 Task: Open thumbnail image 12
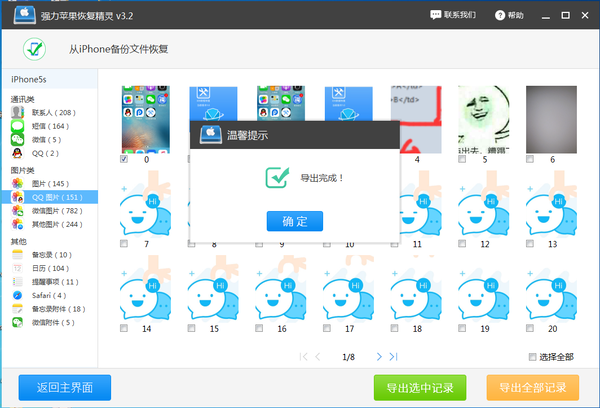484,204
